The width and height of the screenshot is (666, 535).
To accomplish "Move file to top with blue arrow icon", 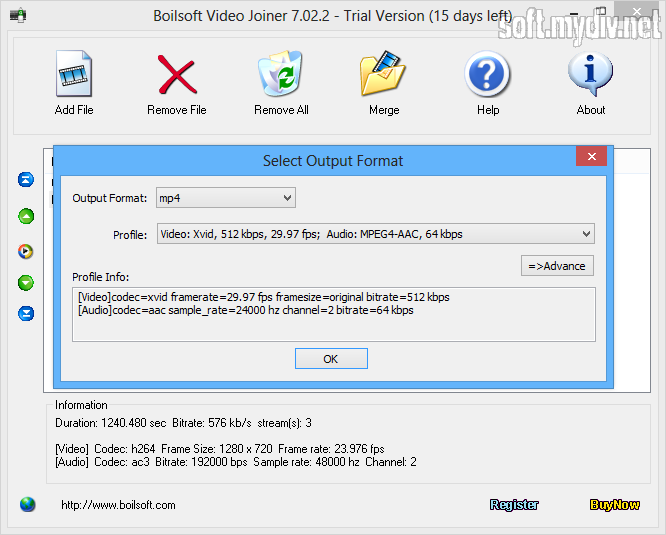I will coord(26,180).
